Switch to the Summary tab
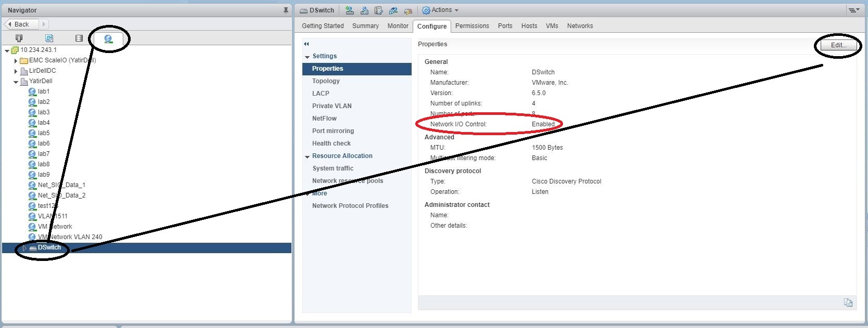Viewport: 868px width, 328px height. click(x=365, y=26)
